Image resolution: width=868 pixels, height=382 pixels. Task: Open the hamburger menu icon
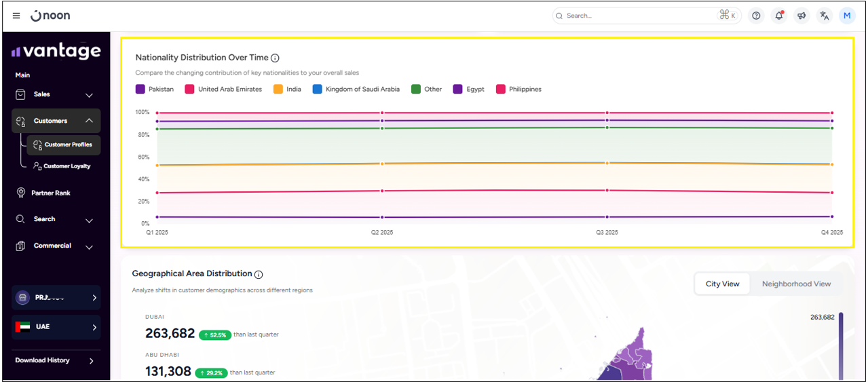[16, 16]
